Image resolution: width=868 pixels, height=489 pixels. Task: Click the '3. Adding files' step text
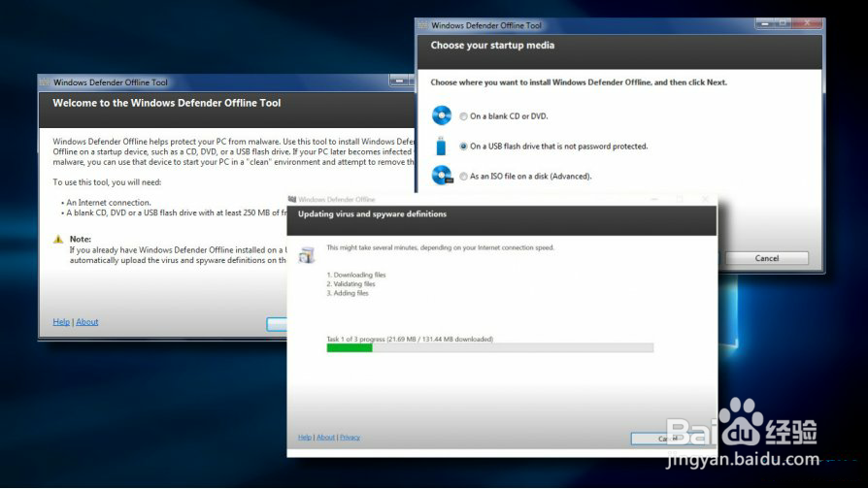348,293
